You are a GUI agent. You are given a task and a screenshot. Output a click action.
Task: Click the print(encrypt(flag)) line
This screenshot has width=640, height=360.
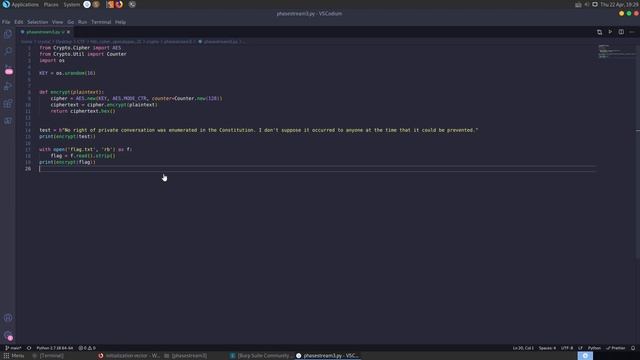point(67,162)
